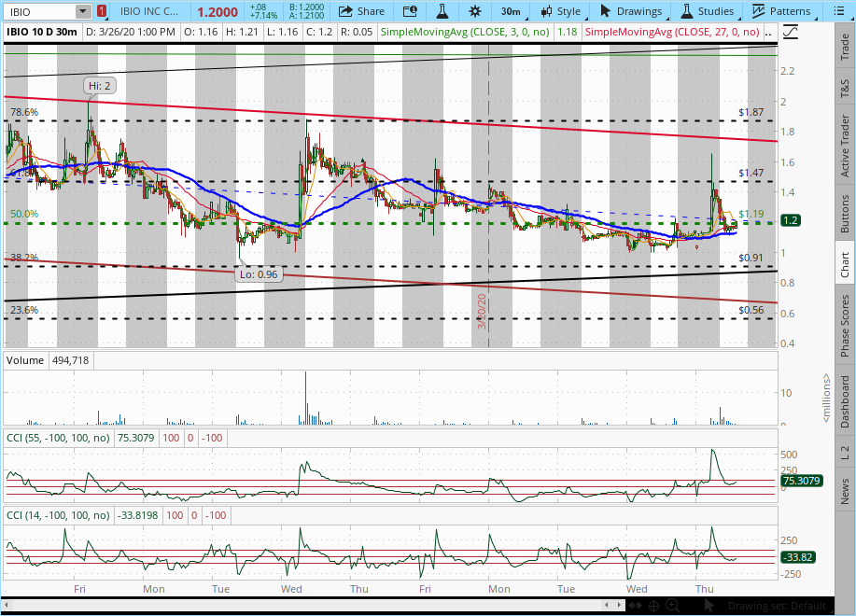Click the red symbol link color box
The image size is (856, 616).
pos(102,11)
